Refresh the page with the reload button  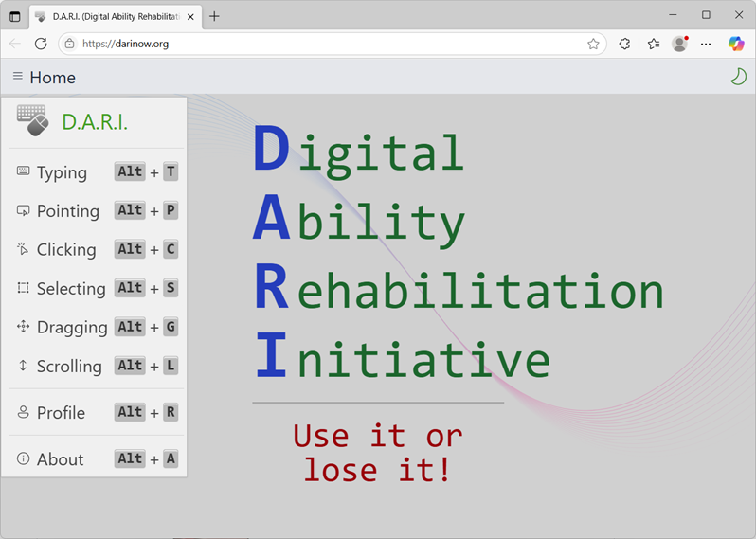[41, 44]
